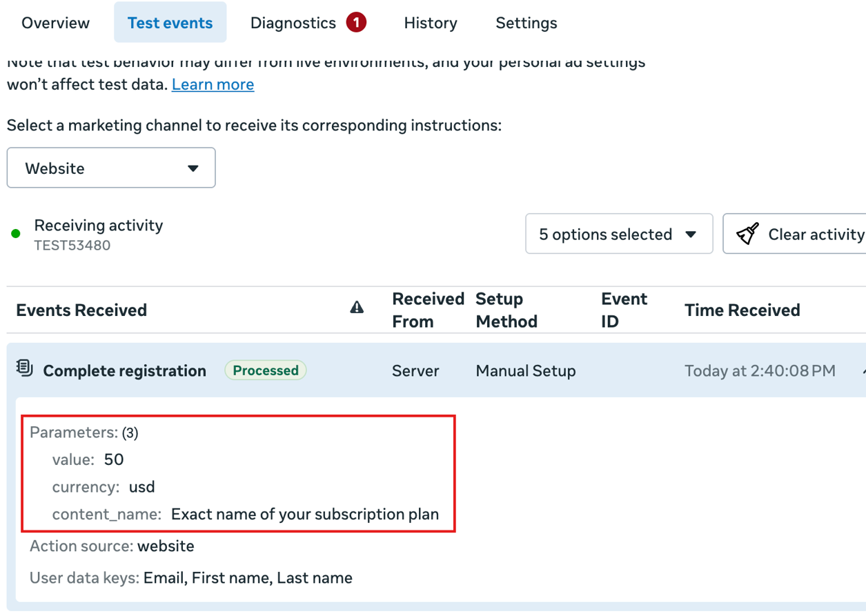Screen dimensions: 866x616
Task: Click the warning triangle column icon
Action: tap(357, 308)
